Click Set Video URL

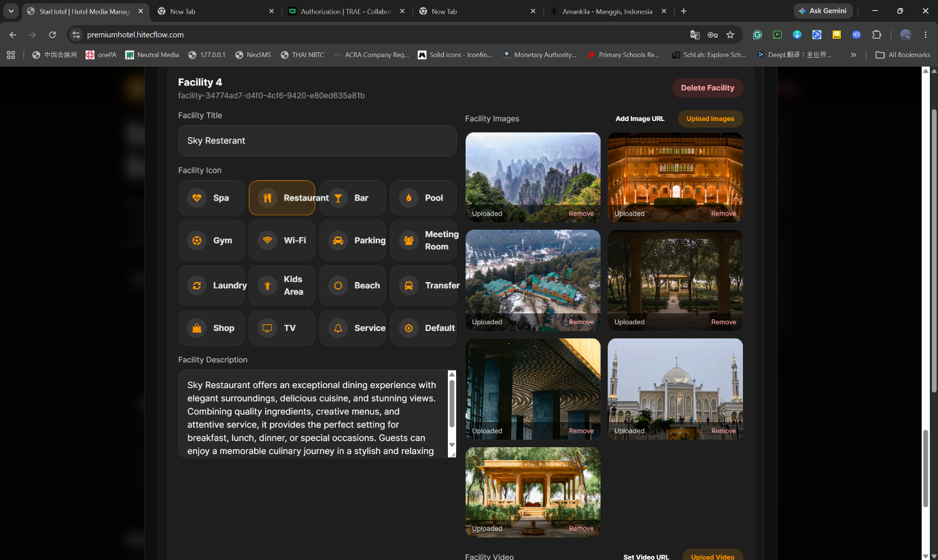pyautogui.click(x=646, y=557)
